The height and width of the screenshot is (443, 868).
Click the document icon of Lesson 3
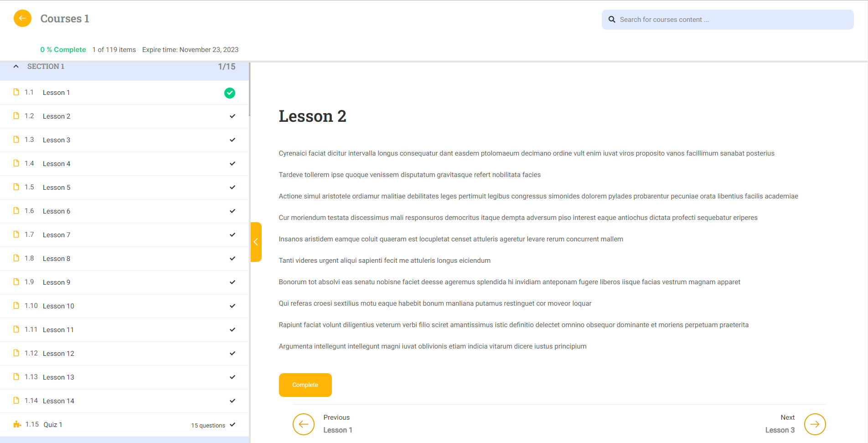[x=16, y=140]
